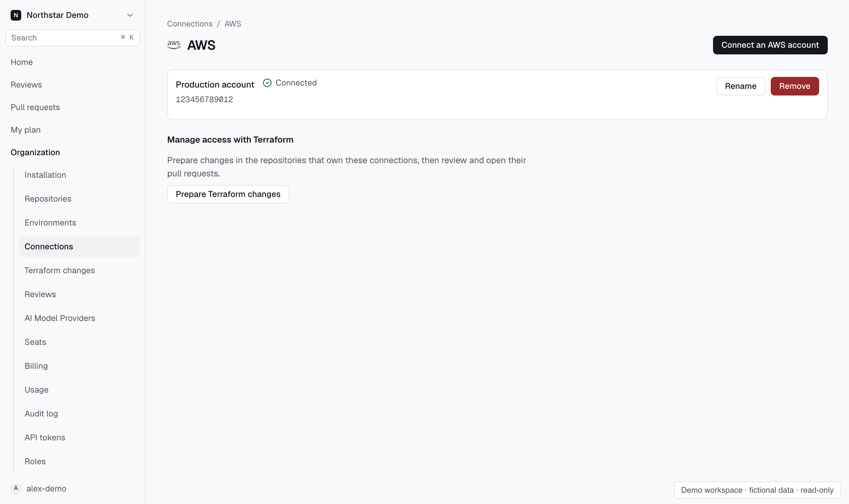Click Prepare Terraform changes button
The height and width of the screenshot is (504, 849).
[x=228, y=194]
